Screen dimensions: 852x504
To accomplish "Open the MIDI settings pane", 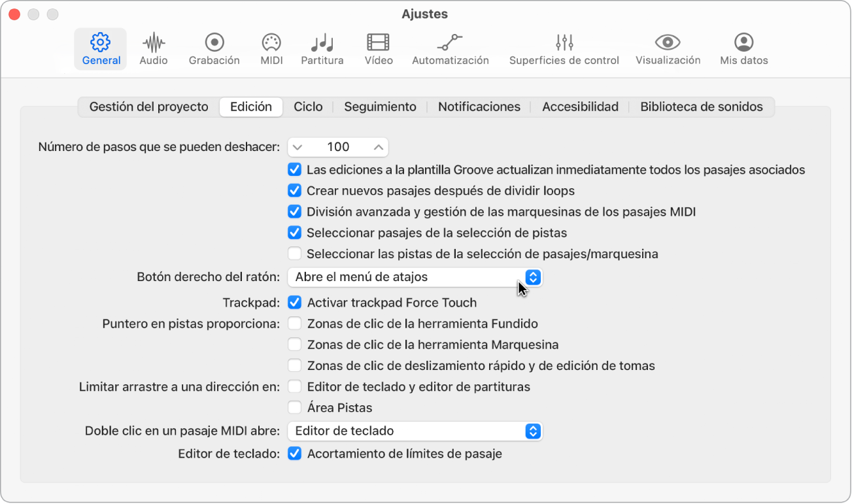I will [271, 49].
